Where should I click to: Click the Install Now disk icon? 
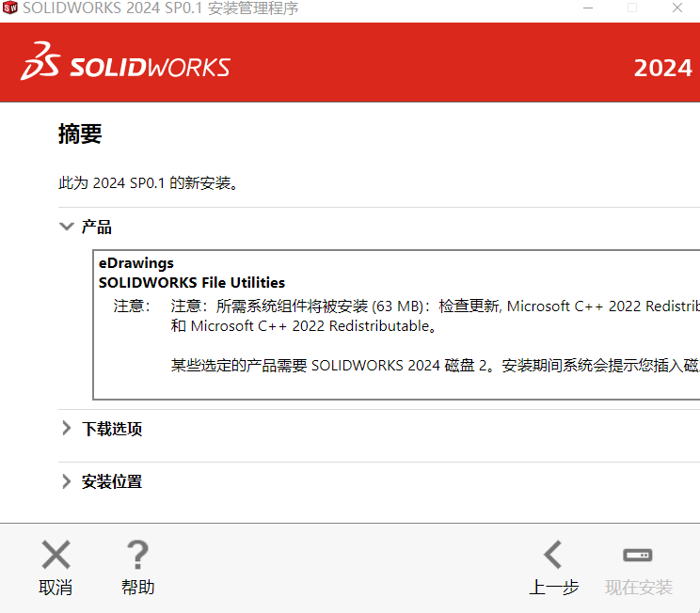(x=638, y=555)
